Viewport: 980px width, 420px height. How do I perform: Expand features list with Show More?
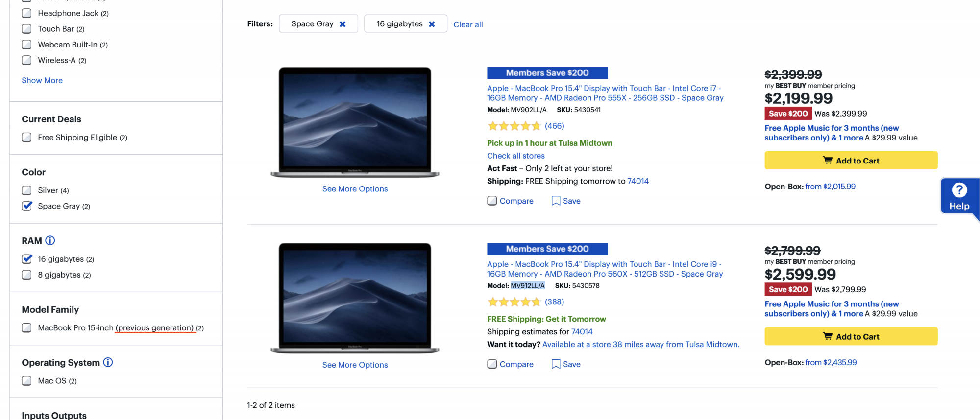[x=42, y=80]
